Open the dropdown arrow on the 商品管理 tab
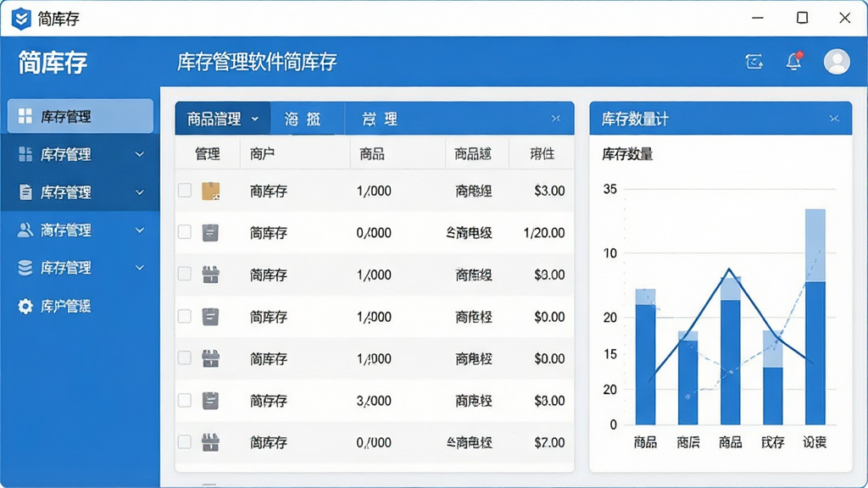This screenshot has width=868, height=488. point(254,119)
